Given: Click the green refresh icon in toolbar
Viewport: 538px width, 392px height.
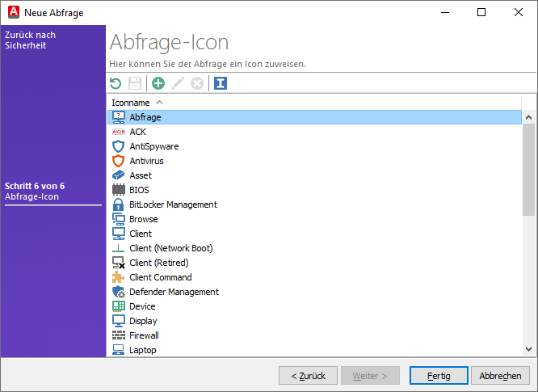Looking at the screenshot, I should tap(116, 83).
